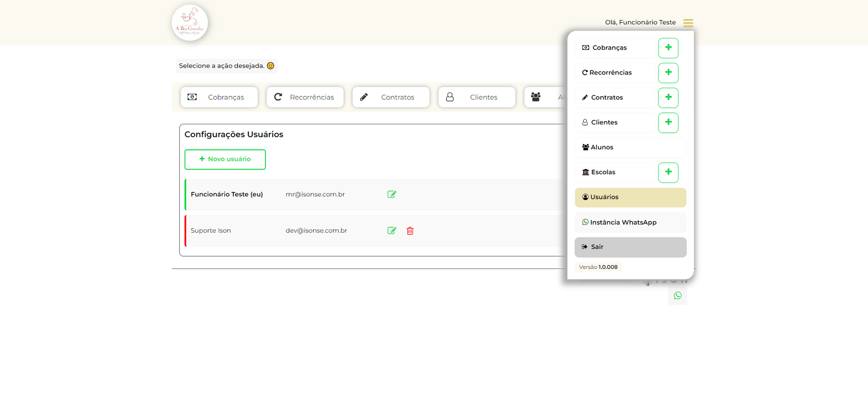
Task: Open Recorrências from top shortcut bar
Action: (x=305, y=97)
